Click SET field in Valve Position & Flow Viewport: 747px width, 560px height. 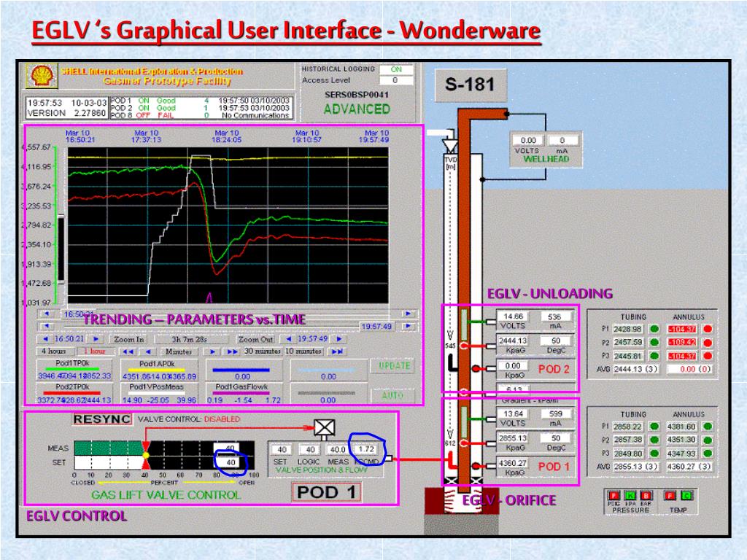pyautogui.click(x=282, y=449)
